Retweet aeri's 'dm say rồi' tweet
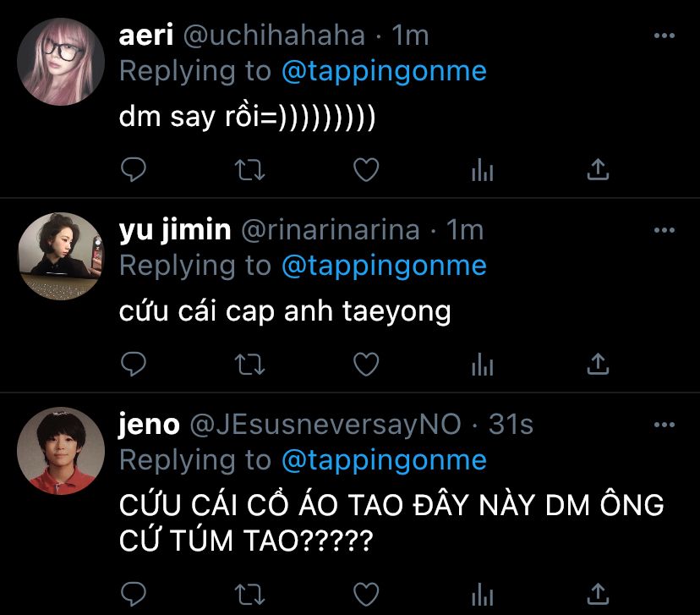The width and height of the screenshot is (700, 615). tap(249, 170)
